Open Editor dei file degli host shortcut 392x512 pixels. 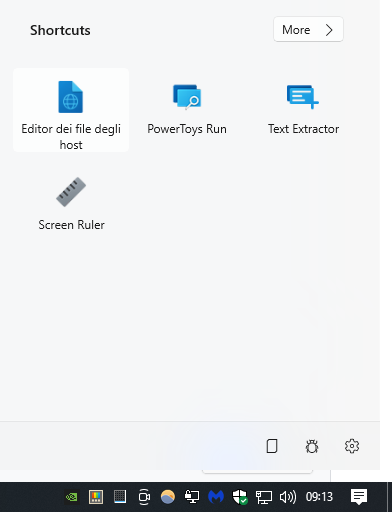click(x=71, y=110)
